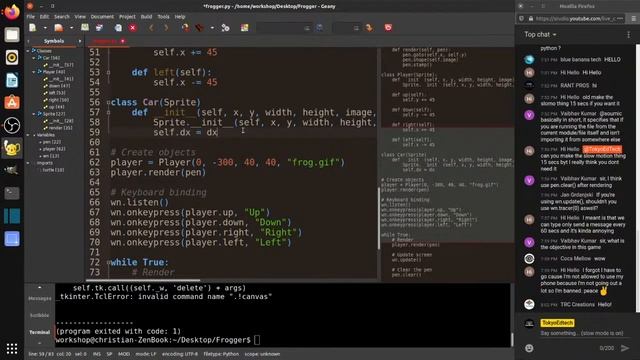Click the Jump to line arrow icon

tap(369, 28)
